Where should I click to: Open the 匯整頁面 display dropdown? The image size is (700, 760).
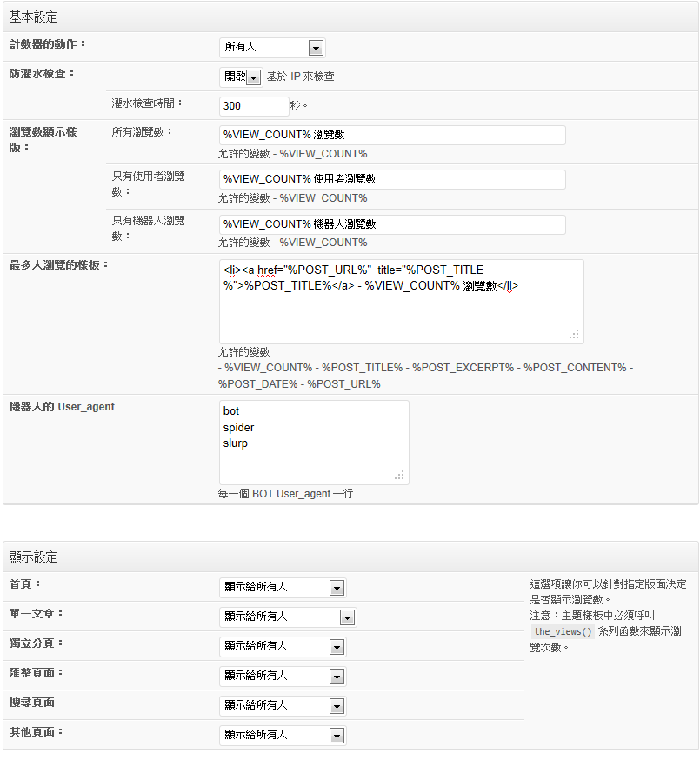[x=282, y=676]
